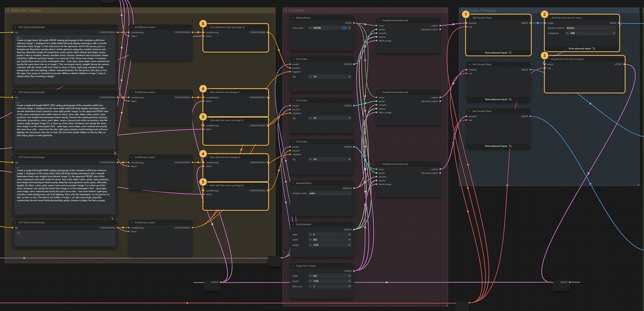Collapse the Empty Flux 2 Latent node
The height and width of the screenshot is (311, 644).
pos(294,266)
